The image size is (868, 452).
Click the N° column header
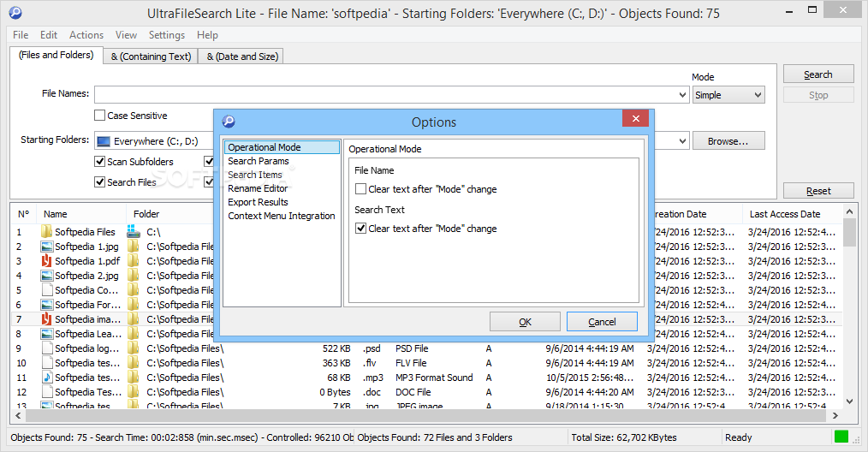23,214
